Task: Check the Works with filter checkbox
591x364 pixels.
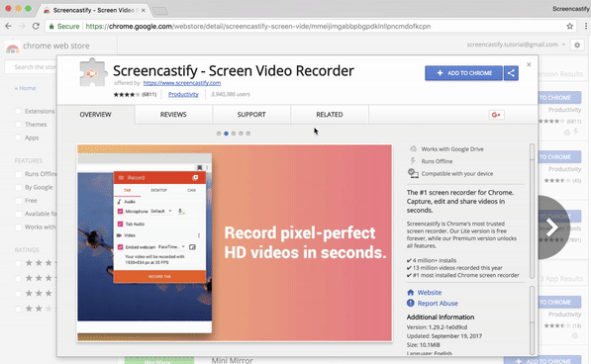Action: [18, 227]
